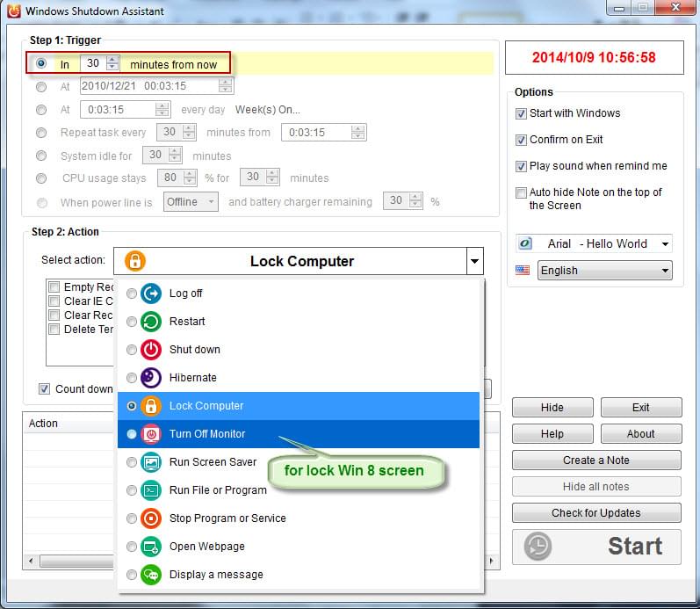
Task: Select the System idle for radio button
Action: (x=41, y=156)
